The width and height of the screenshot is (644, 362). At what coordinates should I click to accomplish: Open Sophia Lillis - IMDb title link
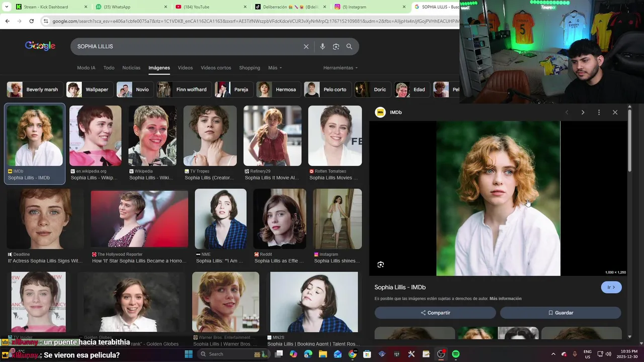400,287
